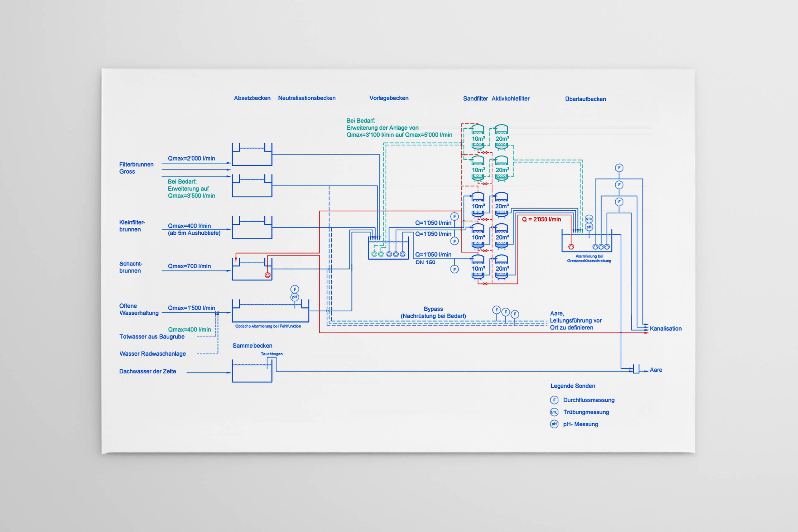This screenshot has width=798, height=532.
Task: Select the NTU icon in the Legende Sonden list
Action: coord(554,412)
